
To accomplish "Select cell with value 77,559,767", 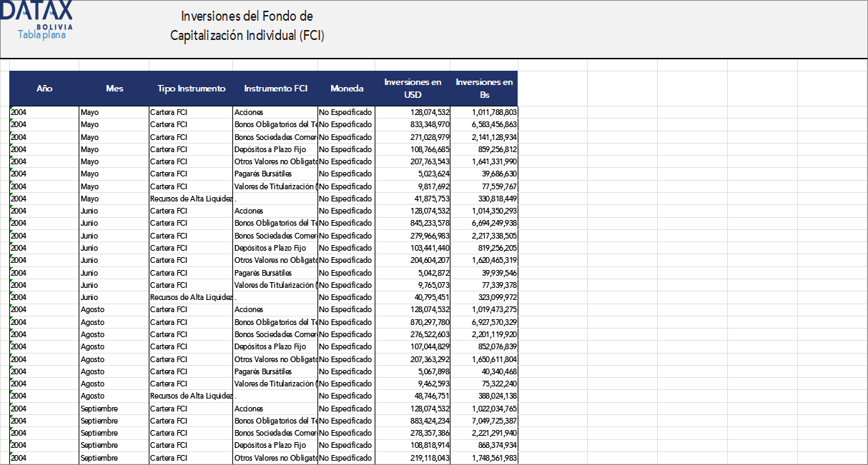I will point(485,186).
